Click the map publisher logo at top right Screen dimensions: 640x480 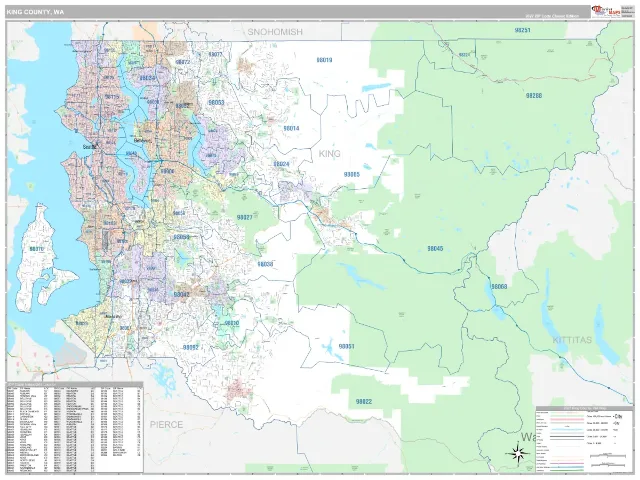[x=606, y=11]
